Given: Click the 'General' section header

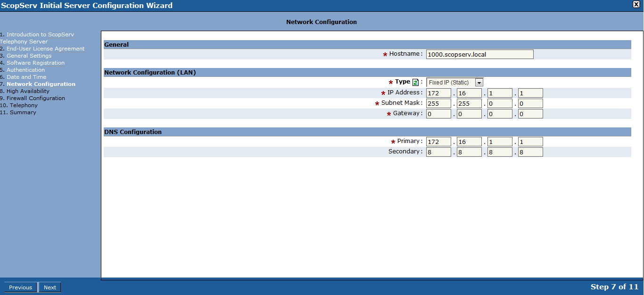Looking at the screenshot, I should 116,45.
